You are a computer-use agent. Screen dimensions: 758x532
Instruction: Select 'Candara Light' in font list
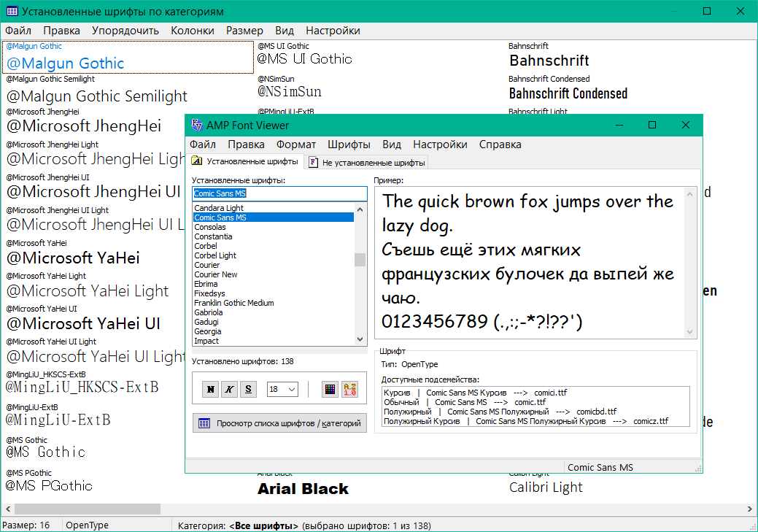click(x=273, y=208)
